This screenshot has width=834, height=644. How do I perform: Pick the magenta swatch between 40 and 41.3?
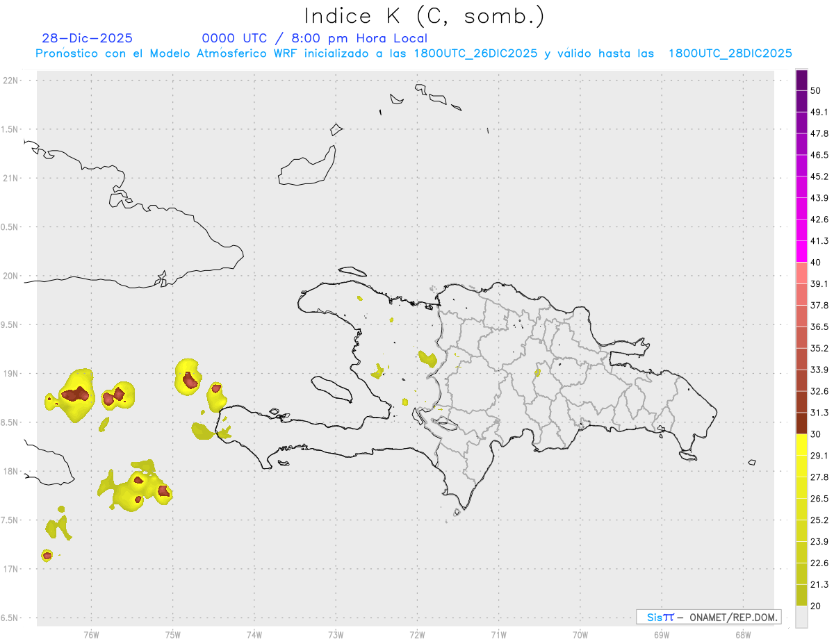click(801, 251)
